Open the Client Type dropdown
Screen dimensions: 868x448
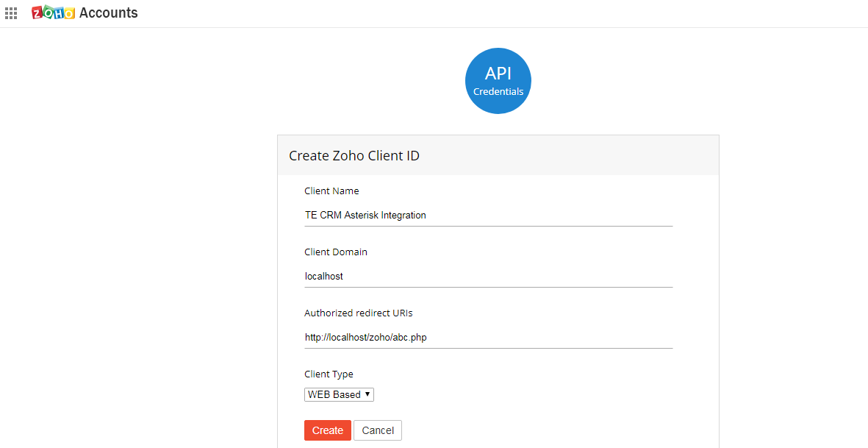(x=339, y=394)
